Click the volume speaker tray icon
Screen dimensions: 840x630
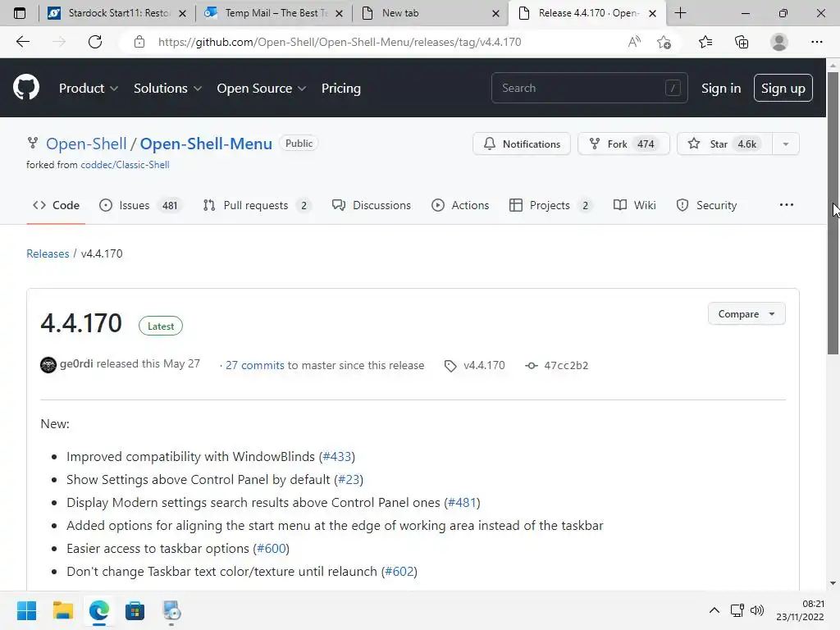click(x=757, y=610)
